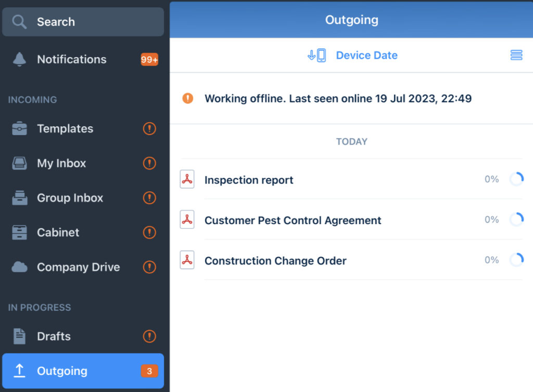
Task: Select the My Inbox tray icon
Action: [20, 163]
